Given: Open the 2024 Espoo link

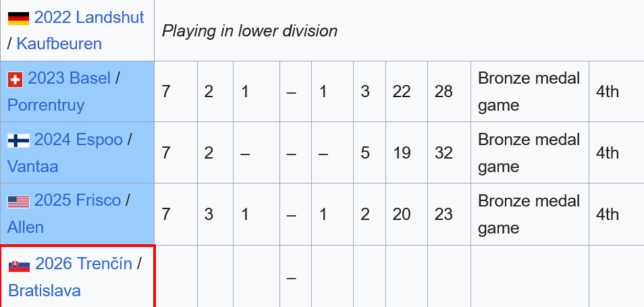Looking at the screenshot, I should point(78,140).
